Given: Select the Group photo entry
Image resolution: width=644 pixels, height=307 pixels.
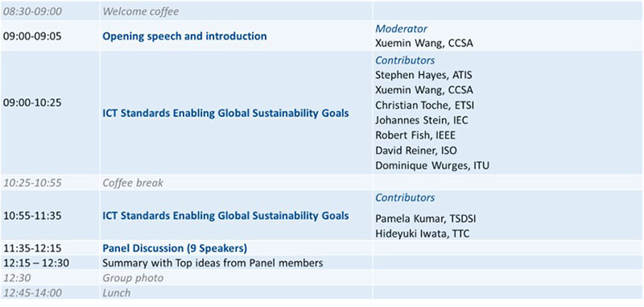Looking at the screenshot, I should [x=133, y=278].
